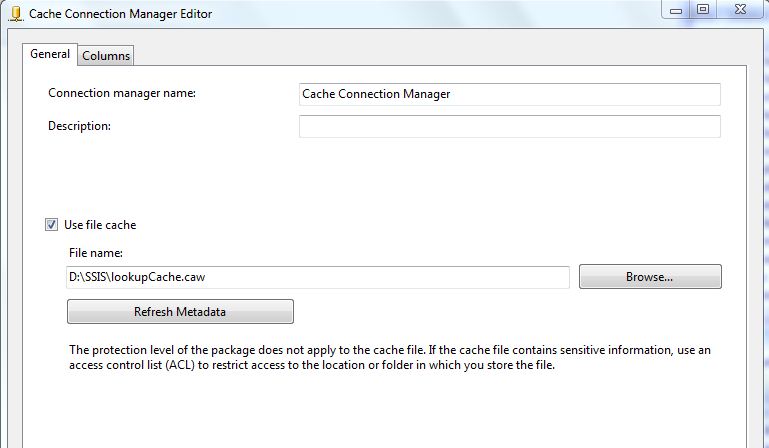Switch to the Columns tab
The height and width of the screenshot is (448, 769).
coord(106,56)
